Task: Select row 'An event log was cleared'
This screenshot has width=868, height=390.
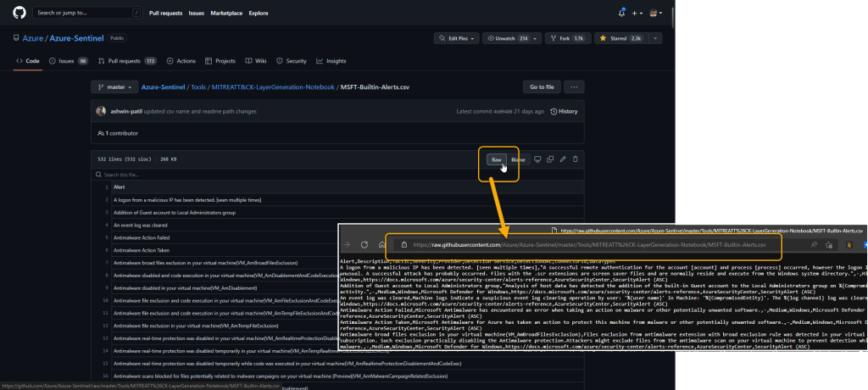Action: tap(140, 225)
